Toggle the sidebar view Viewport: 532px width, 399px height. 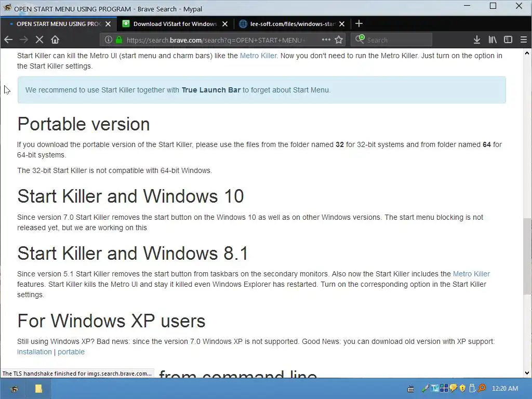[508, 39]
